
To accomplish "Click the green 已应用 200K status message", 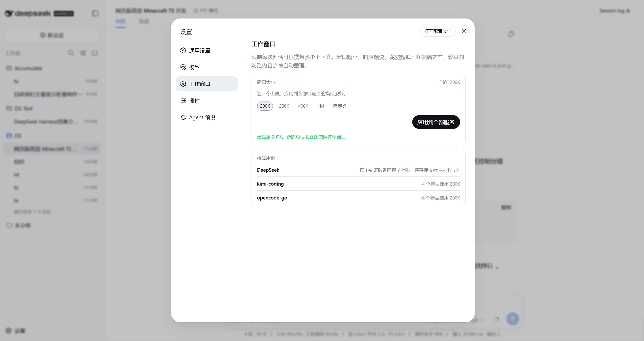I will [303, 137].
